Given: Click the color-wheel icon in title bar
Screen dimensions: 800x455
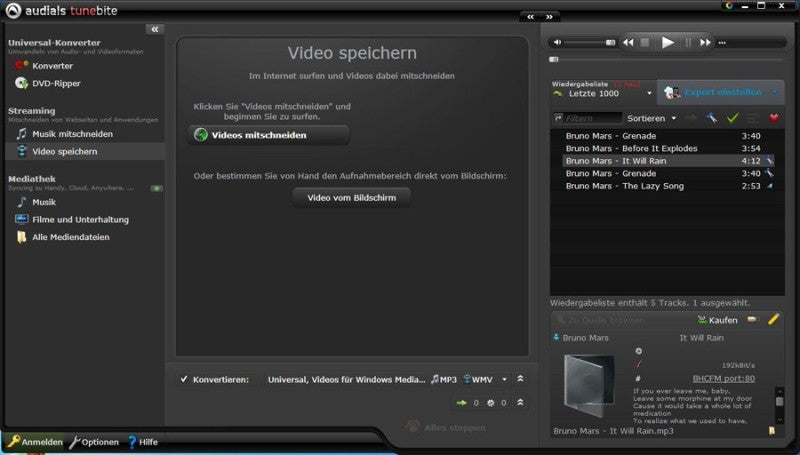Looking at the screenshot, I should [729, 6].
